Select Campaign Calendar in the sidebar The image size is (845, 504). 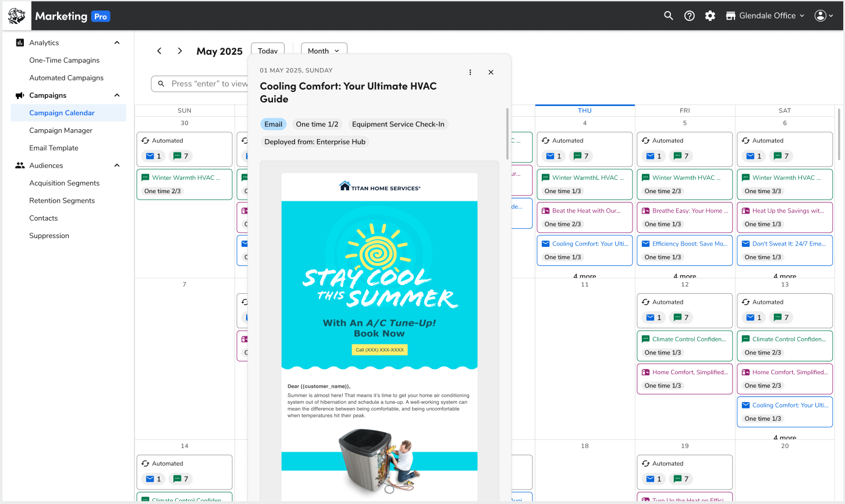[69, 113]
